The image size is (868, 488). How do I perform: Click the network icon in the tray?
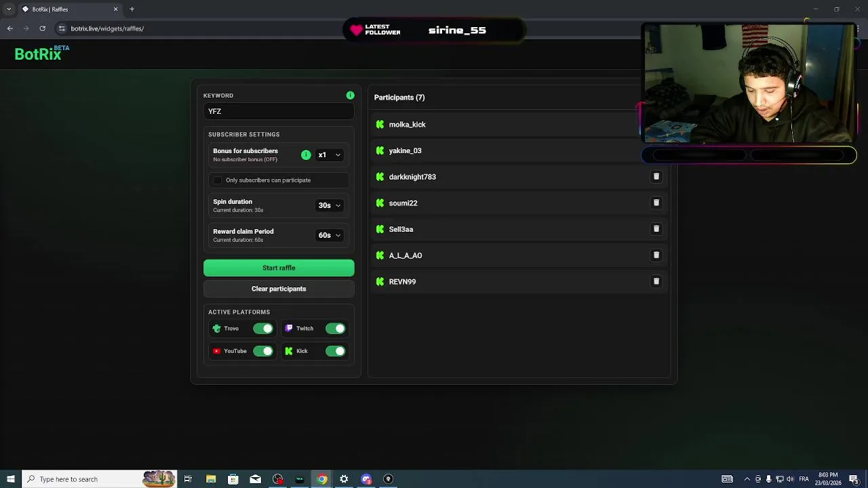coord(779,479)
